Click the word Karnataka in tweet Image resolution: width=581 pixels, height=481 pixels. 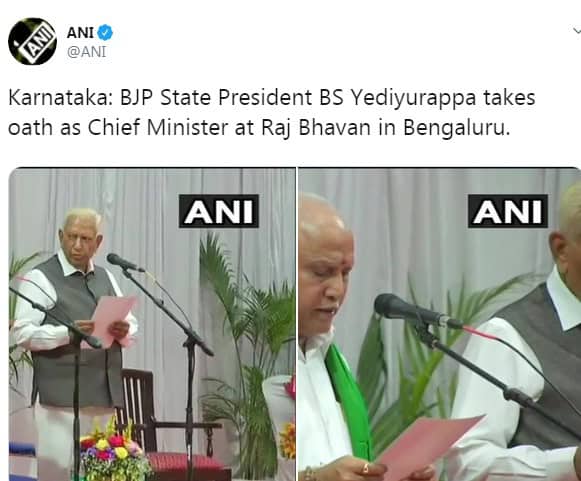58,98
